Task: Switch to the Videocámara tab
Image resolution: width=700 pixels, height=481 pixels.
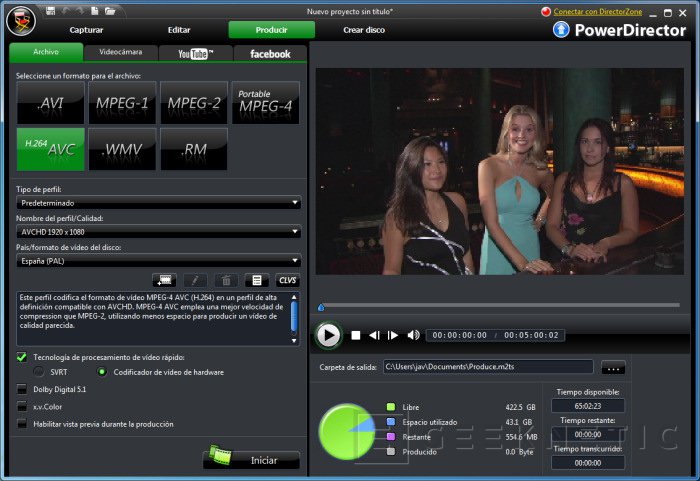Action: click(121, 52)
